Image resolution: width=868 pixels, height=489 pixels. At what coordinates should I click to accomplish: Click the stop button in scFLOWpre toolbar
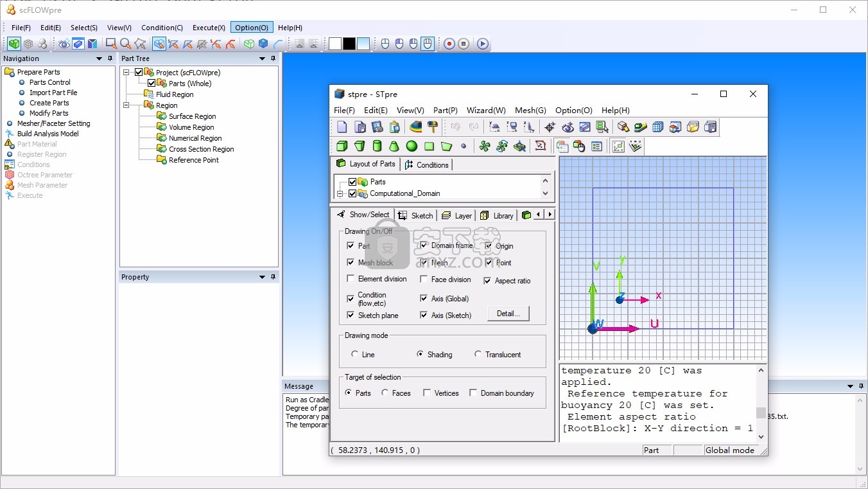pos(464,44)
